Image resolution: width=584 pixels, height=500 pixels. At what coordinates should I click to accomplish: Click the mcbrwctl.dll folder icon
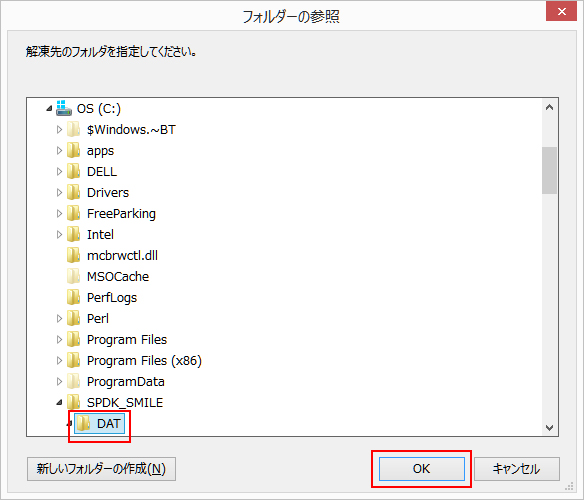click(x=73, y=256)
